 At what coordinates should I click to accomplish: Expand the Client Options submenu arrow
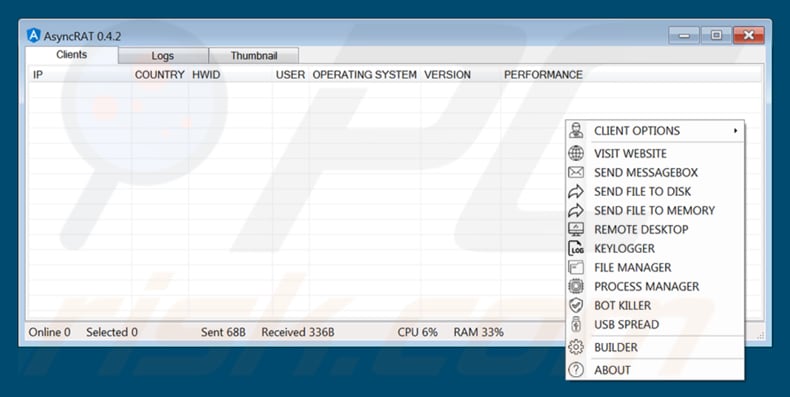click(x=736, y=130)
